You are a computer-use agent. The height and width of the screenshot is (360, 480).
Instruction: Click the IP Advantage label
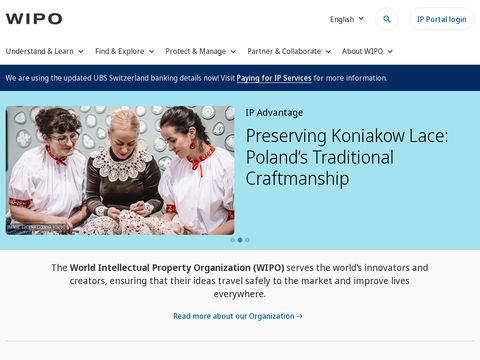point(274,113)
